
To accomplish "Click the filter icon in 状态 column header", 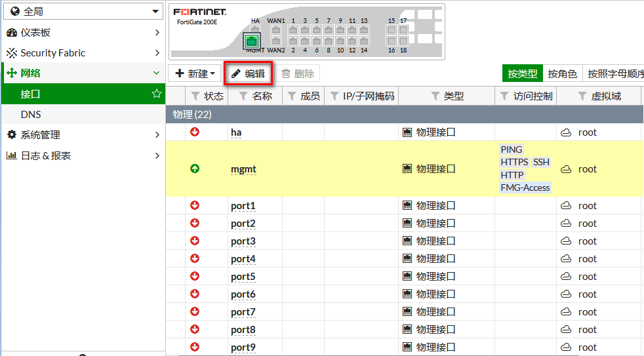I will coord(195,96).
